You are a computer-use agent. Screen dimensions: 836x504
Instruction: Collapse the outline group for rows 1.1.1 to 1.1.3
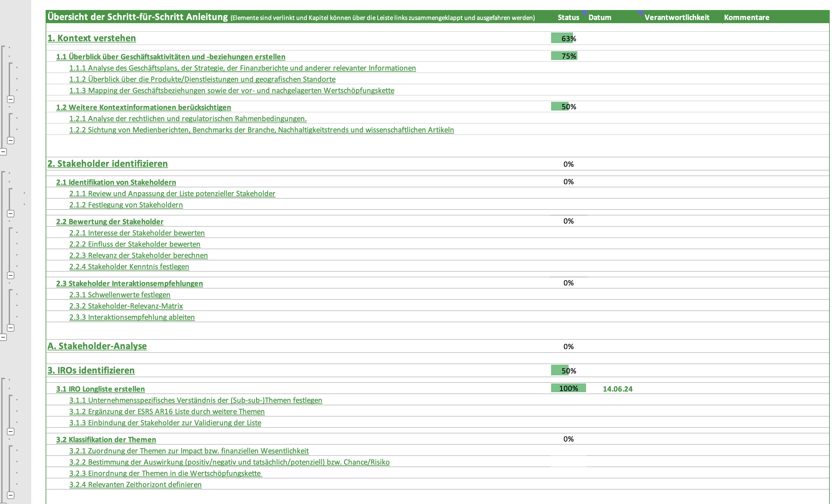[11, 99]
